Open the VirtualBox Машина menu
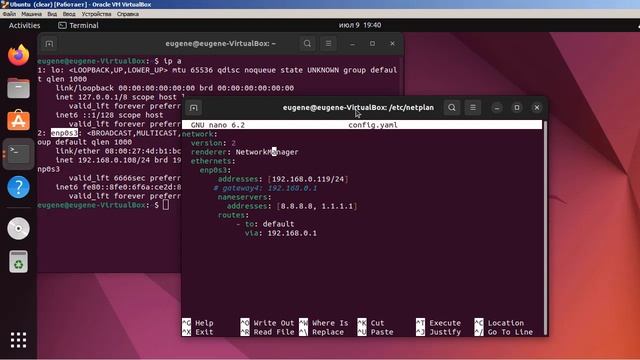 coord(31,14)
